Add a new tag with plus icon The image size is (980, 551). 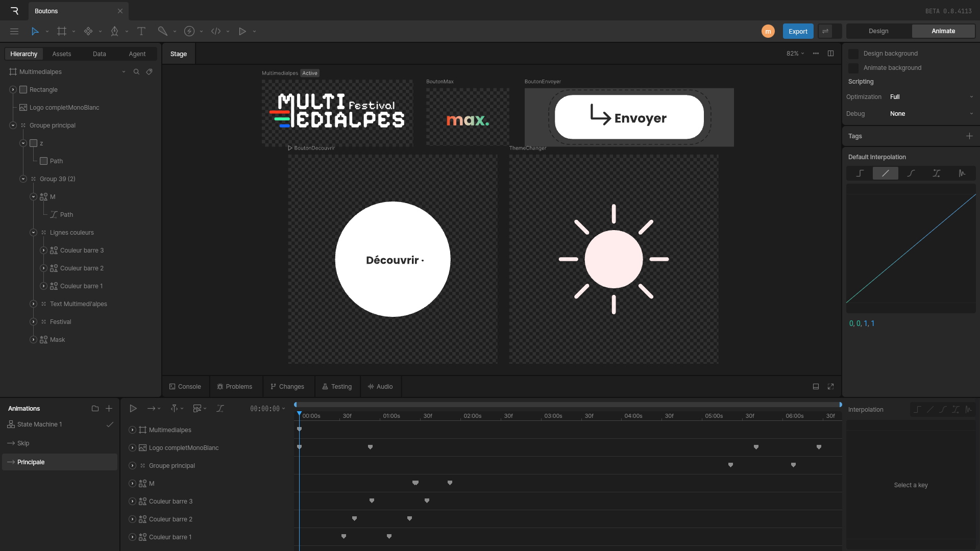[x=969, y=136]
